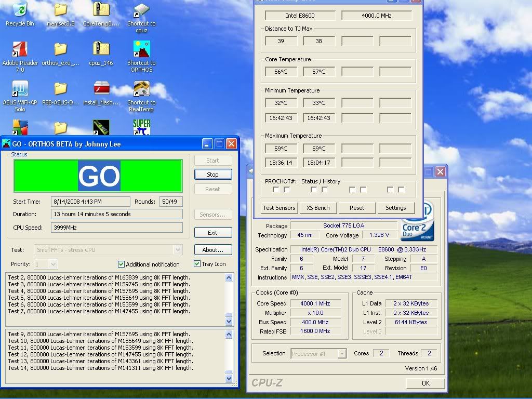Click the '4000.0 MHz' field in RealTemp
The width and height of the screenshot is (532, 399).
pos(377,16)
